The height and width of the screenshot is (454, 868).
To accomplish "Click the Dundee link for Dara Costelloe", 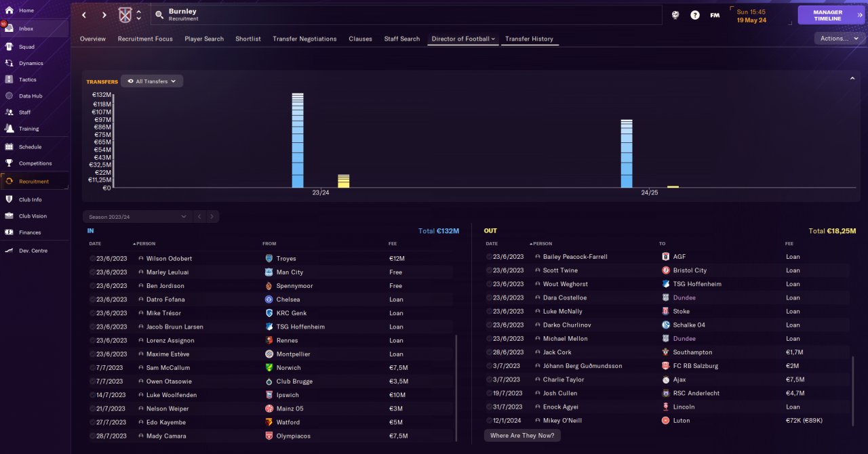I will (x=684, y=297).
